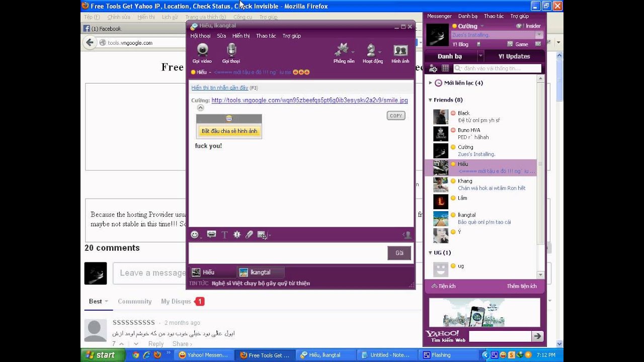Open the smile.jpg link in chat
The height and width of the screenshot is (362, 644).
click(x=309, y=101)
